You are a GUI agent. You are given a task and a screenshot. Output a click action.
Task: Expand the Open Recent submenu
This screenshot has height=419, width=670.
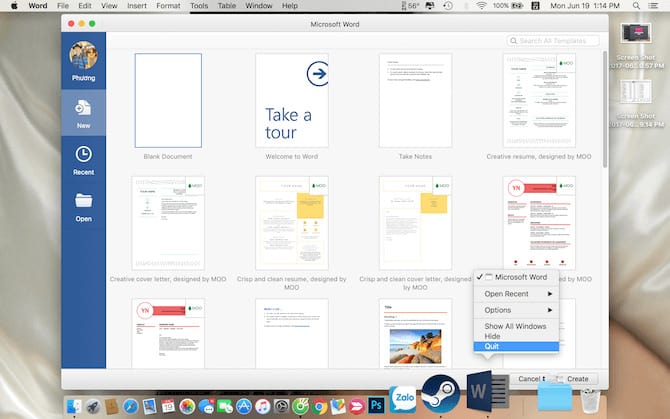[x=517, y=294]
